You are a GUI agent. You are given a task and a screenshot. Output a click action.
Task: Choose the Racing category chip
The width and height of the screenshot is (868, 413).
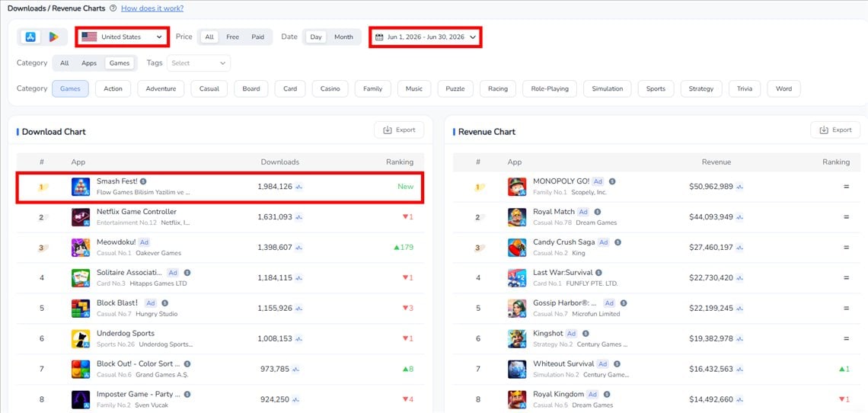tap(498, 88)
